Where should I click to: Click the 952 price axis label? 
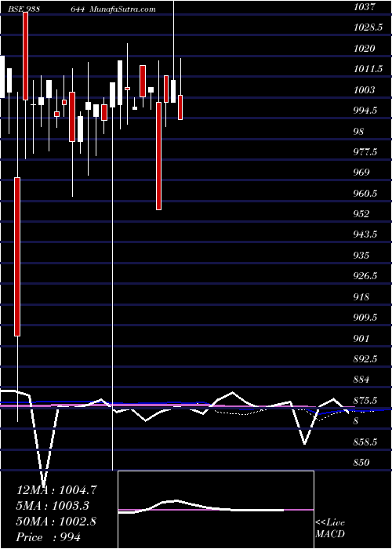(362, 214)
